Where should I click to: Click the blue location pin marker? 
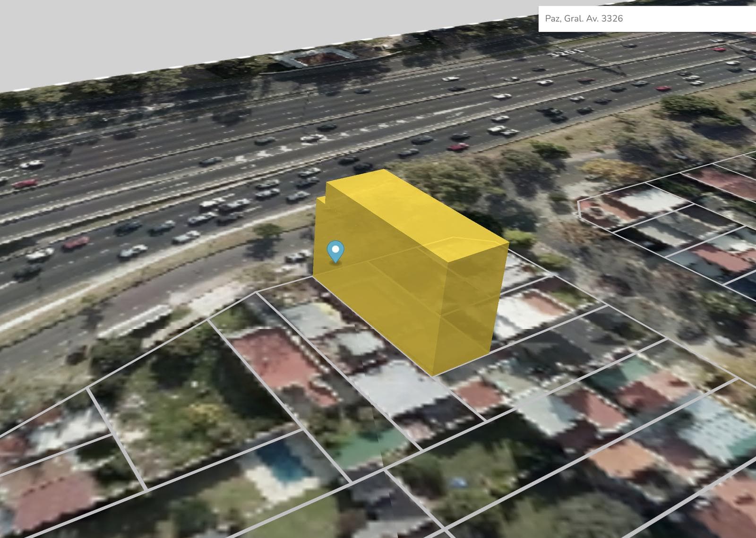[x=335, y=250]
